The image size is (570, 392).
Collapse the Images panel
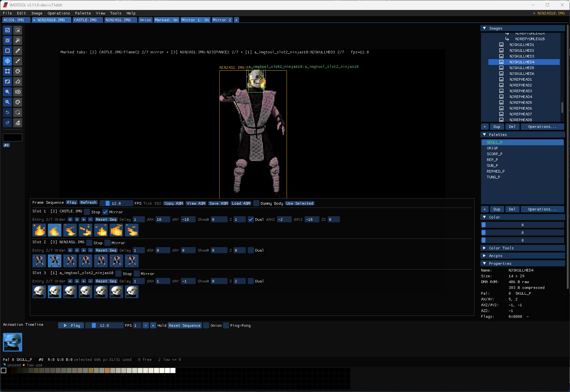(485, 28)
